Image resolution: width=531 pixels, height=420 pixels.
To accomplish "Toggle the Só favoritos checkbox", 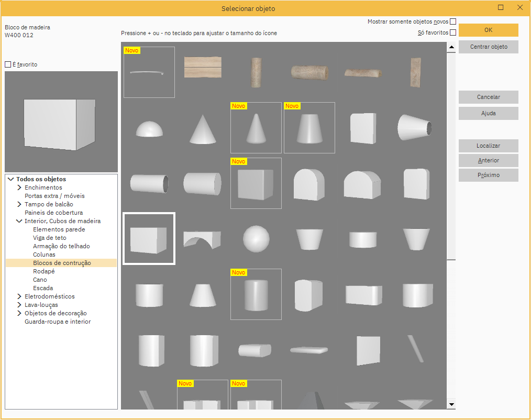I will click(453, 32).
